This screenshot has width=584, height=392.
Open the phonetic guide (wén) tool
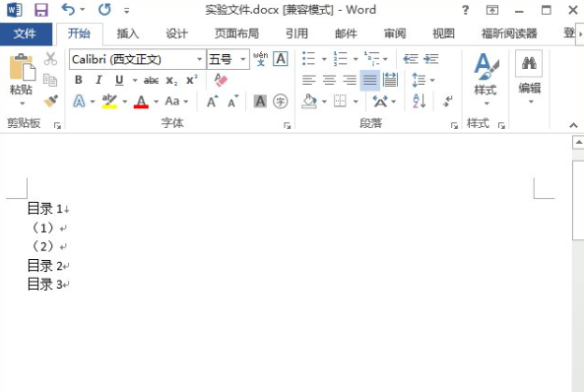[260, 59]
